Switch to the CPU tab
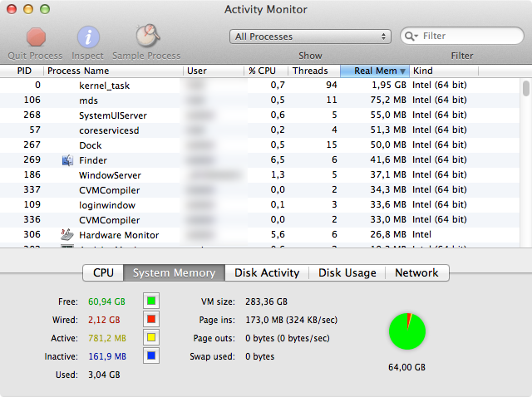Screen dimensions: 532x397 (103, 273)
